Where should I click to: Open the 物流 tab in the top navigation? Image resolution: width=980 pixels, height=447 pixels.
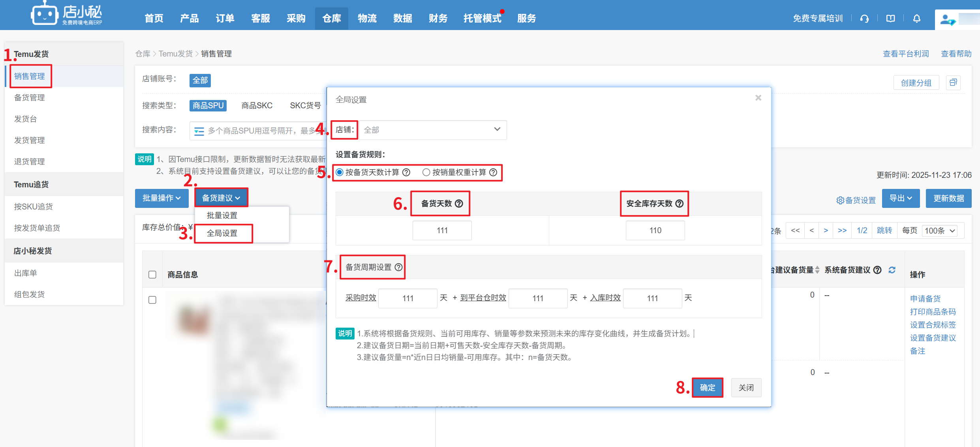[x=367, y=18]
